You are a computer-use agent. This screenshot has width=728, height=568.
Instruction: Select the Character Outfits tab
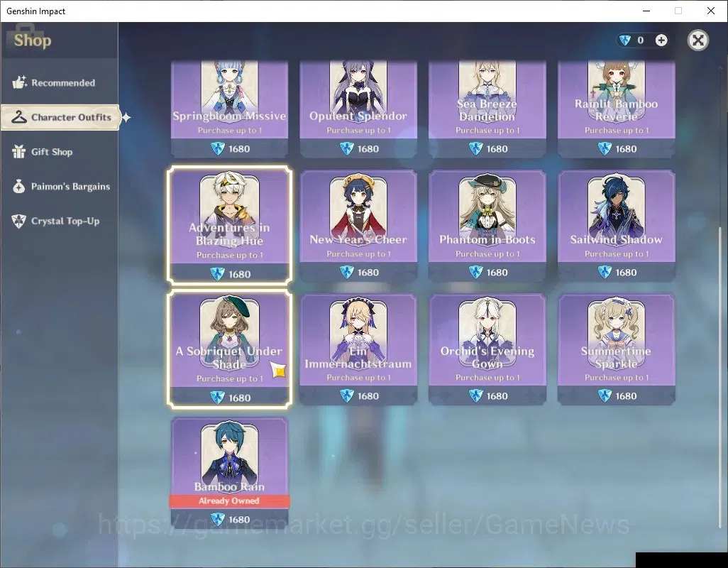(x=60, y=117)
